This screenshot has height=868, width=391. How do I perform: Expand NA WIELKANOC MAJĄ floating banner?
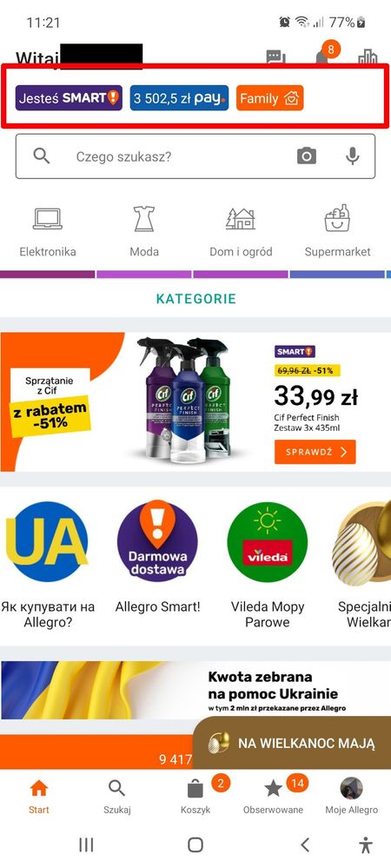[292, 743]
